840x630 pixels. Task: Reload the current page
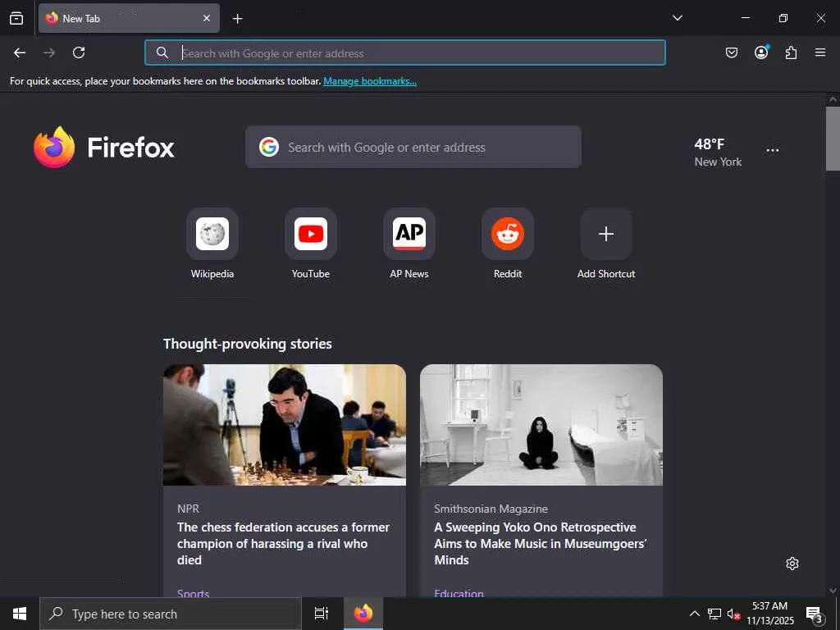(x=79, y=52)
